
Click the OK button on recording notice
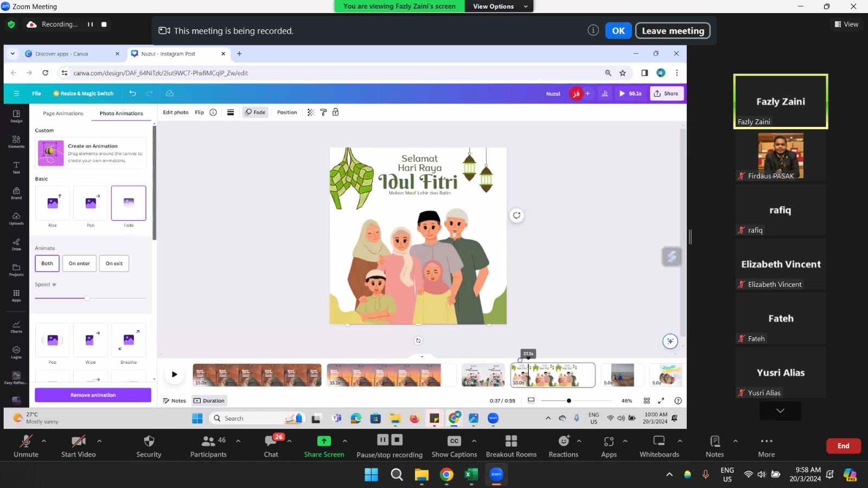tap(618, 31)
